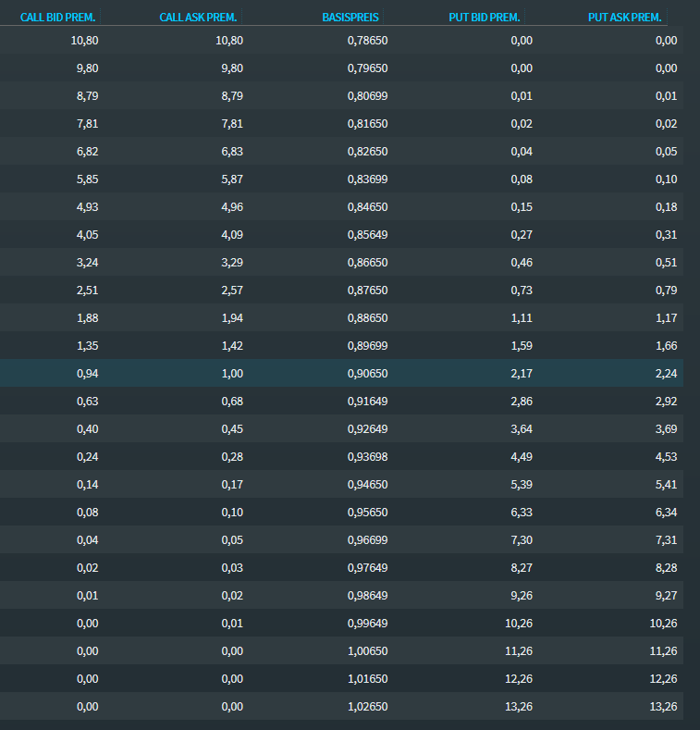700x730 pixels.
Task: Click the PUT ASK PREM. column header
Action: 624,18
